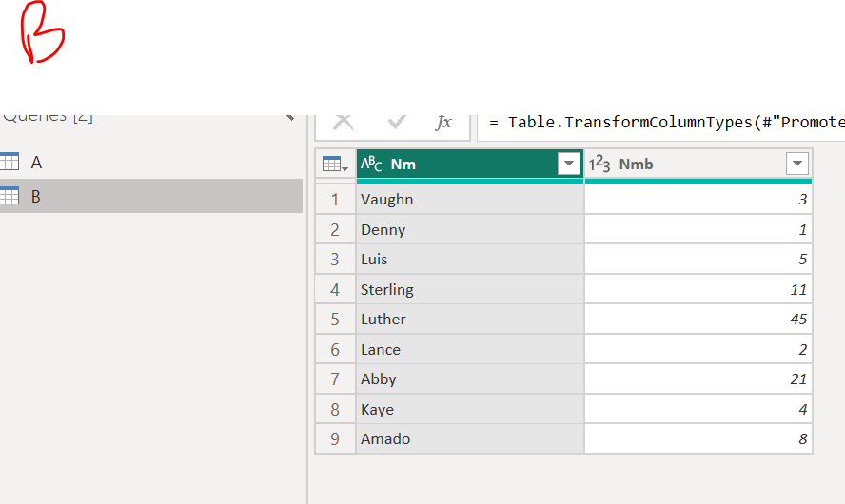Click the Nmb value 8 in Amado's row

coord(698,438)
